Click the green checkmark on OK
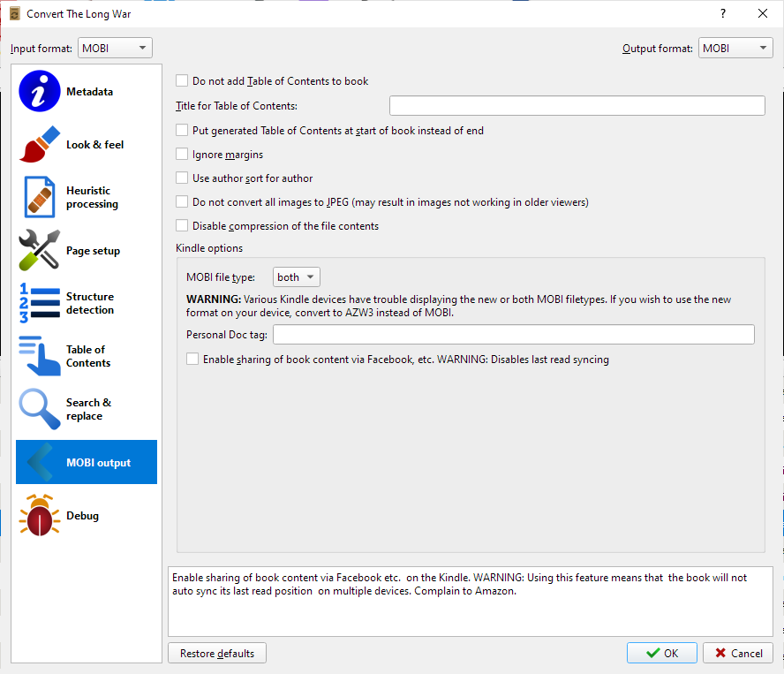 tap(652, 653)
